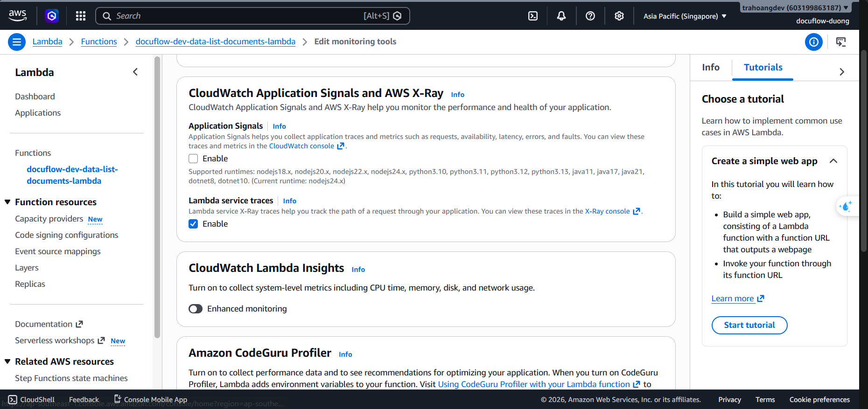The image size is (868, 409).
Task: Click the CloudShell icon in the footer
Action: click(x=13, y=400)
